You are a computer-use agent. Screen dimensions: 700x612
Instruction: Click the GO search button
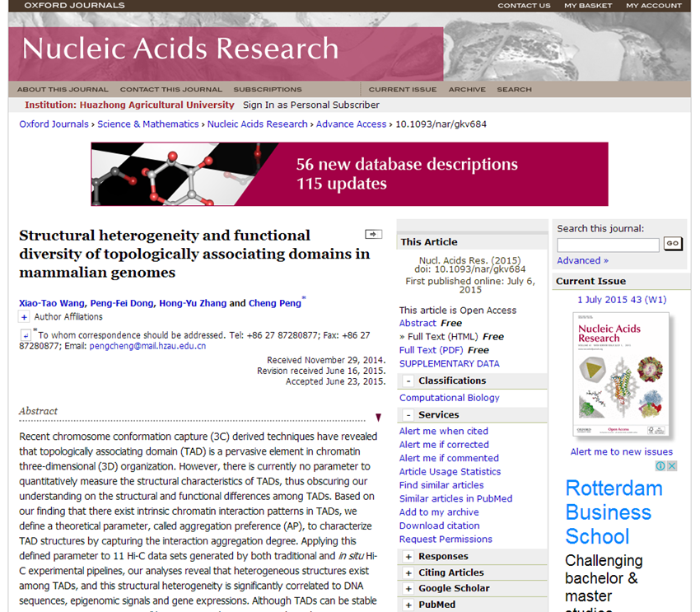(673, 244)
